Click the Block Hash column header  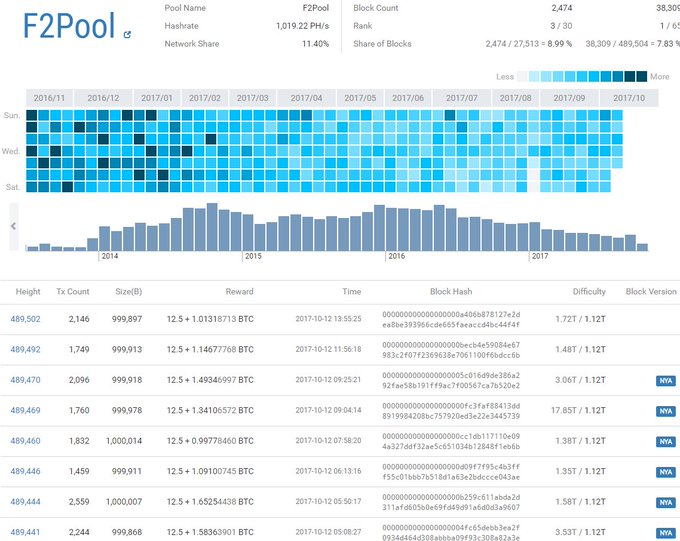451,292
